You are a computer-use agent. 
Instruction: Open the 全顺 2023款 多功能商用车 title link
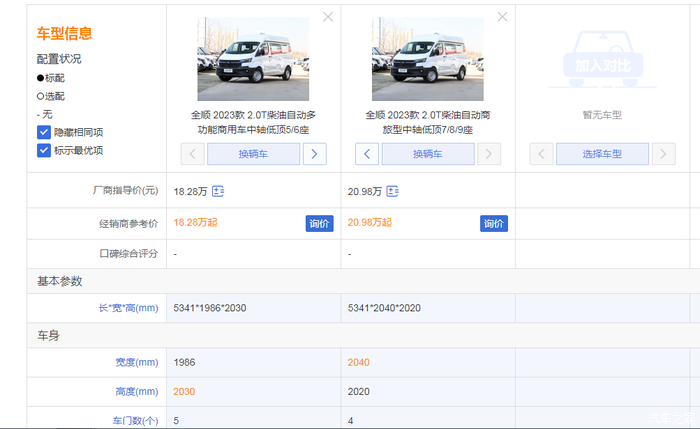pyautogui.click(x=253, y=122)
